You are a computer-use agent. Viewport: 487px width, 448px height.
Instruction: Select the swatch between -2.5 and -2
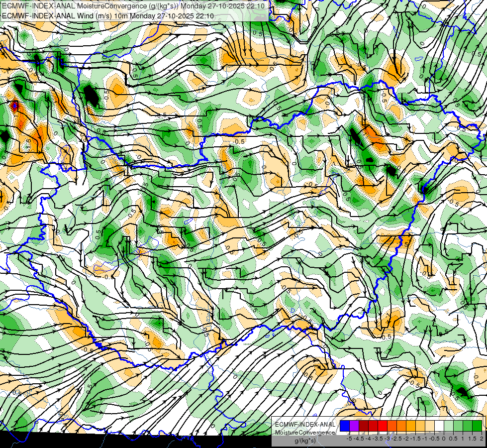(401, 426)
